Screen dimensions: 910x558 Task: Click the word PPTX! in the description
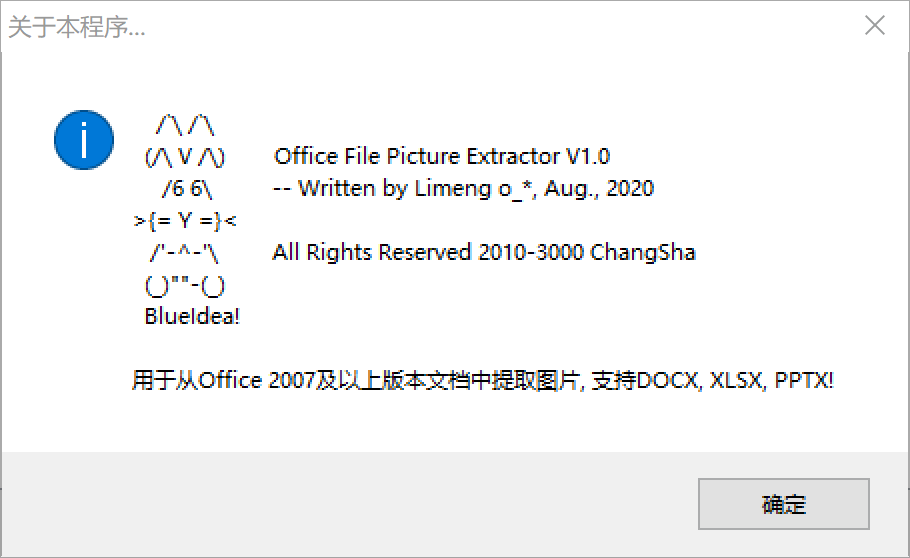[804, 381]
